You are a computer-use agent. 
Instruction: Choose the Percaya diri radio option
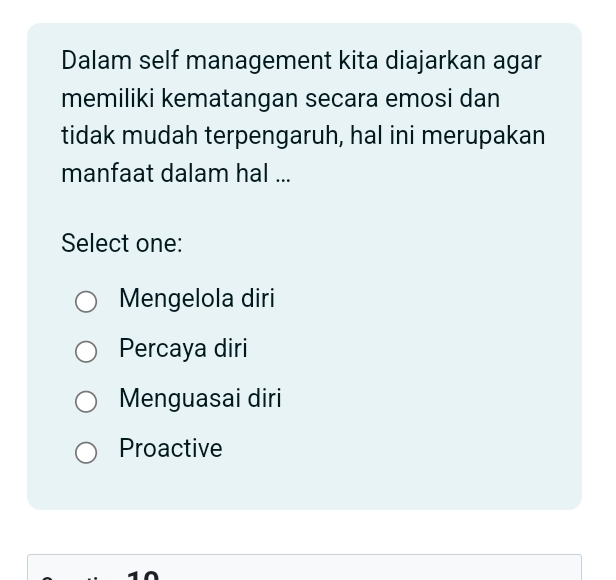(x=87, y=351)
